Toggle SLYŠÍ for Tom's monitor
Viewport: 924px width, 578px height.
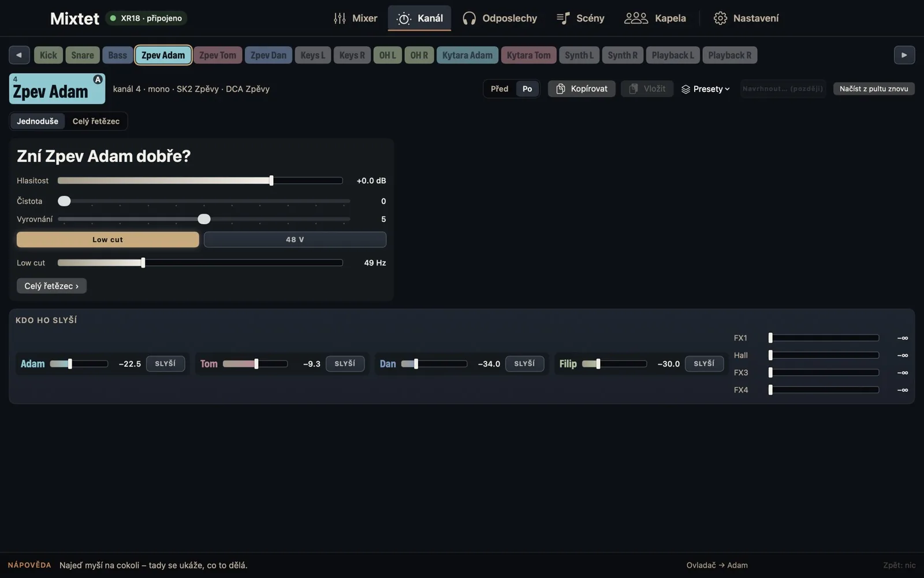pyautogui.click(x=345, y=364)
